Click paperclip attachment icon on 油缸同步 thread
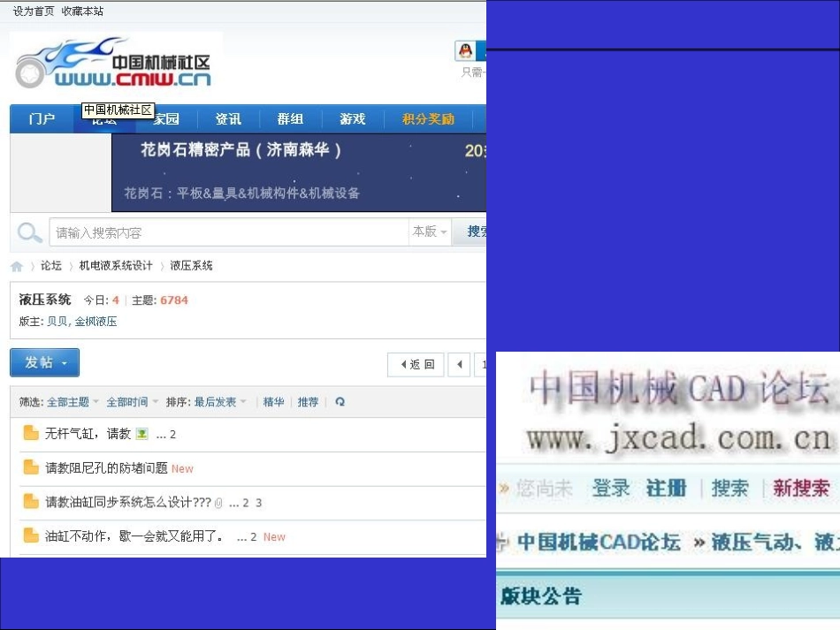 tap(218, 503)
